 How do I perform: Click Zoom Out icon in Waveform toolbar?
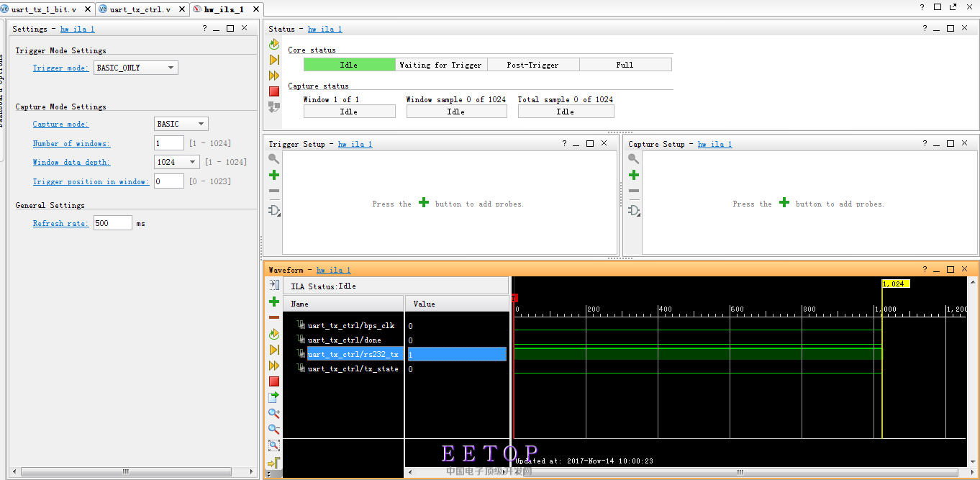pos(274,429)
